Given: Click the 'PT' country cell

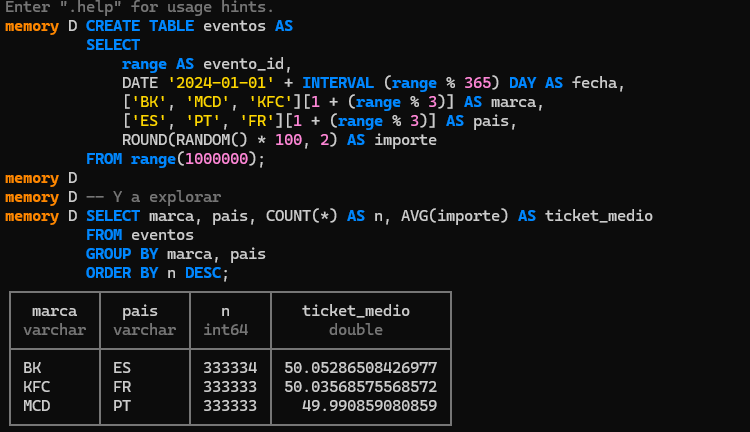Looking at the screenshot, I should [x=121, y=406].
